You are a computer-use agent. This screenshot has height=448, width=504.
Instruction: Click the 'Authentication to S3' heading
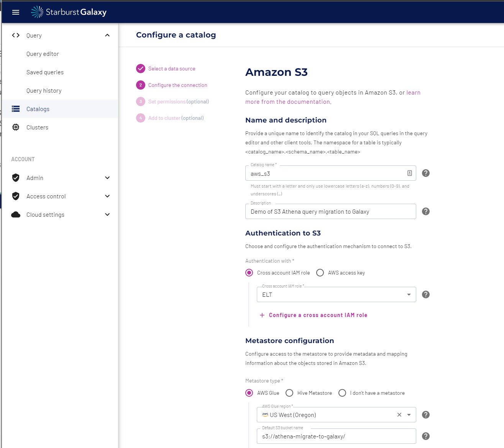point(283,233)
